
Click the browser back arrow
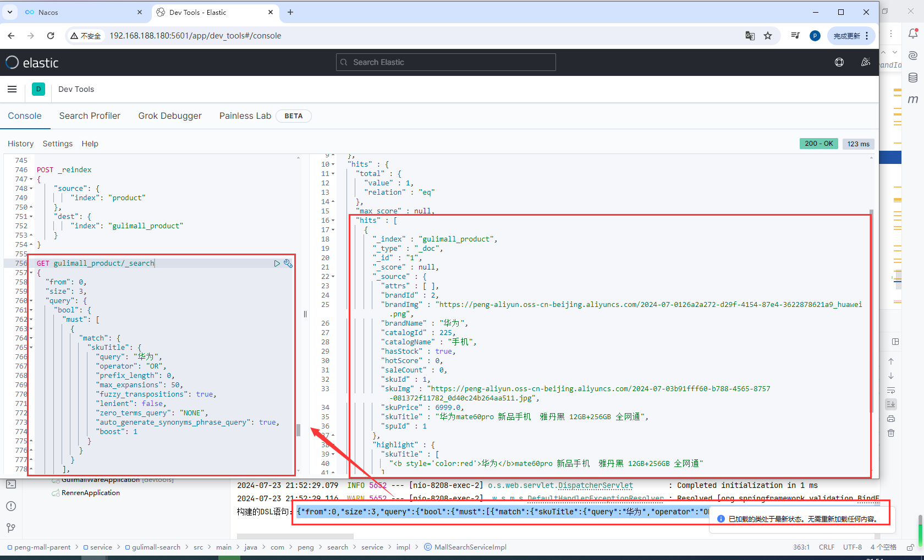[x=12, y=36]
